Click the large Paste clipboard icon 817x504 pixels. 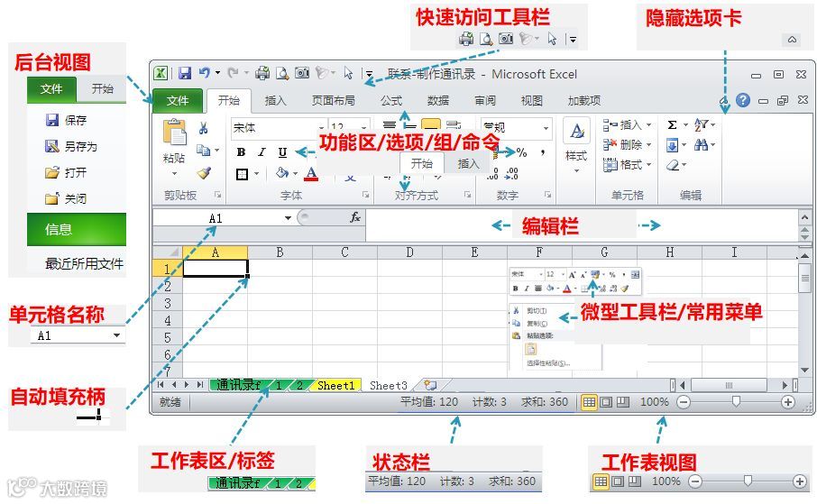pos(175,133)
